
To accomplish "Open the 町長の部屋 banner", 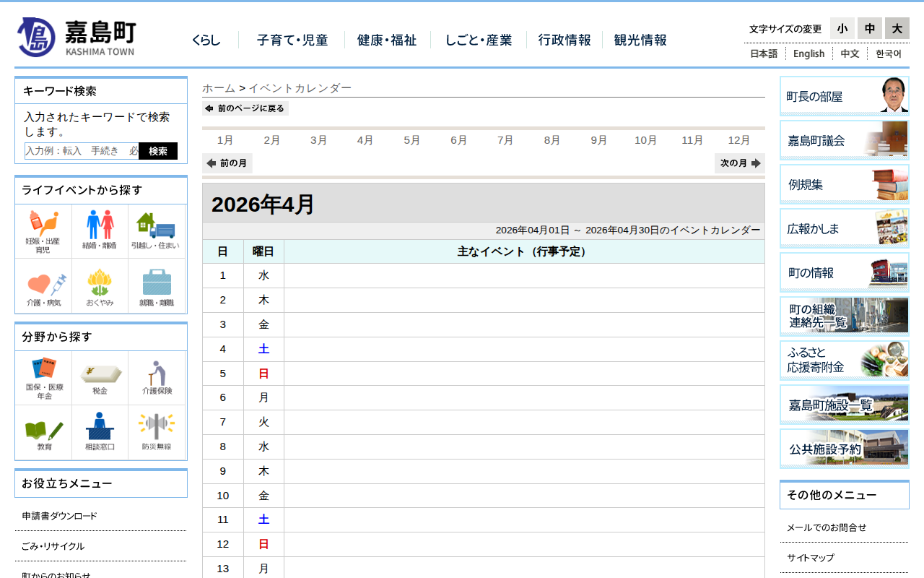I will point(844,96).
